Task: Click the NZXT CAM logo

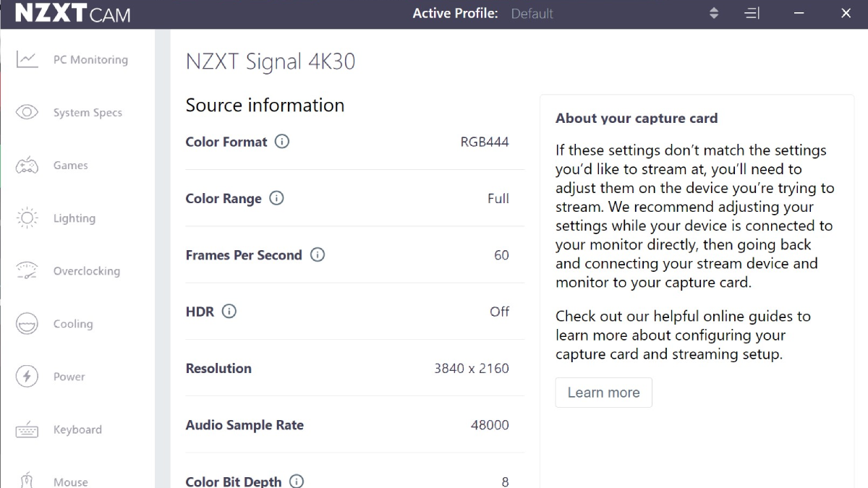Action: (x=72, y=13)
